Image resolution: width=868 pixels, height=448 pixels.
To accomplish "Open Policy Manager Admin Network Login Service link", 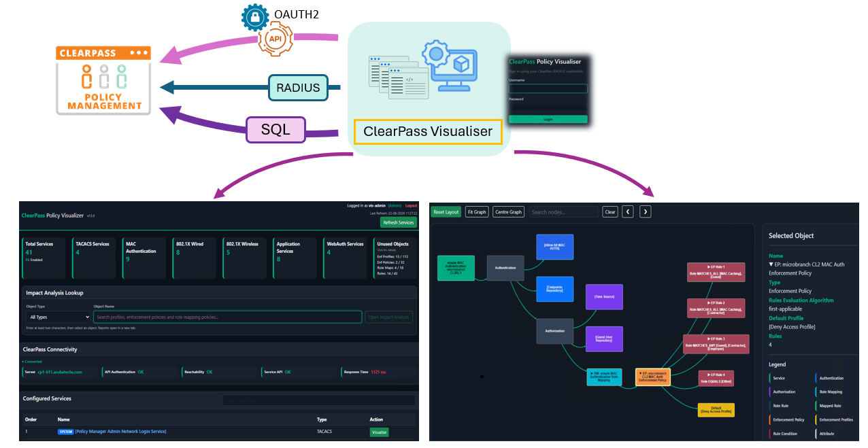I will pyautogui.click(x=120, y=432).
